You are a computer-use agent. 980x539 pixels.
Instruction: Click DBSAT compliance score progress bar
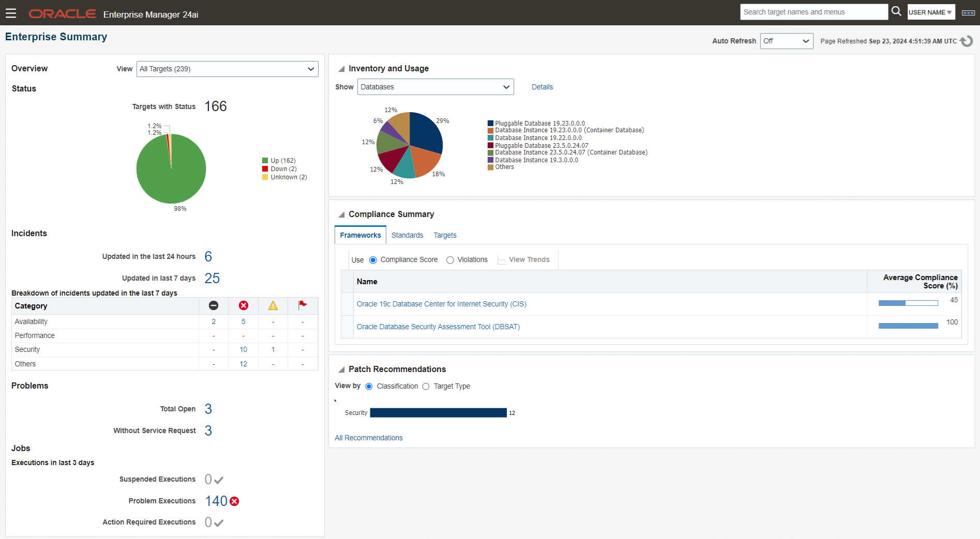(908, 326)
